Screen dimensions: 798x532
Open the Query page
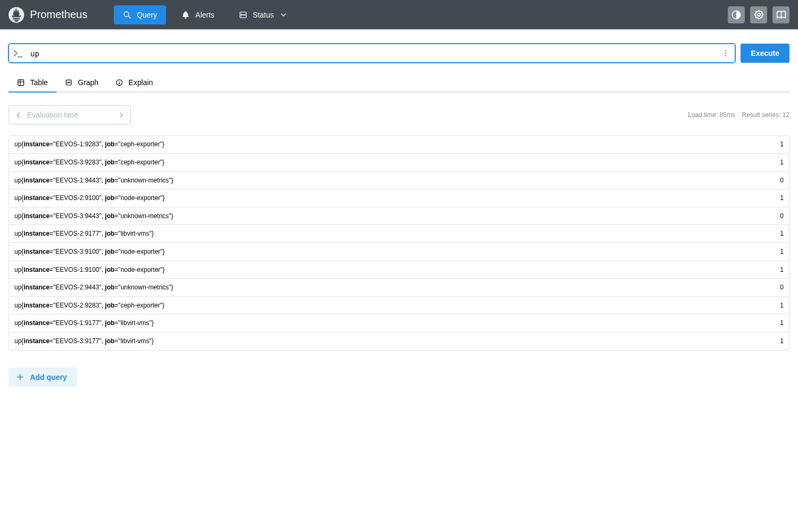click(140, 15)
